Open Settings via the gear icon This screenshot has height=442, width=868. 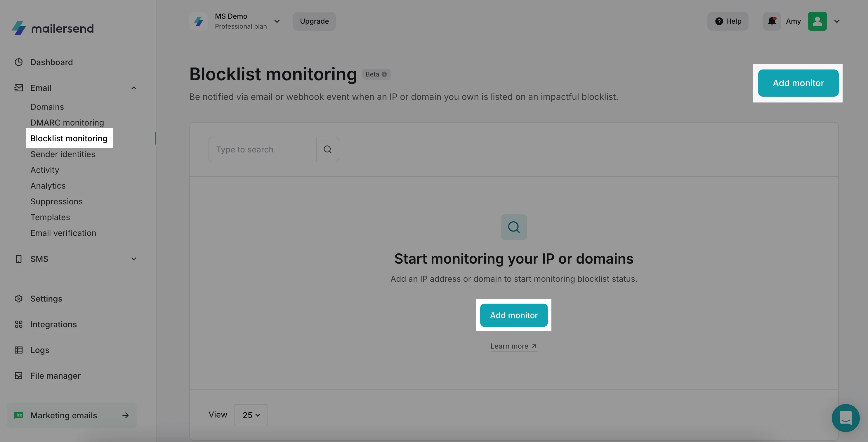pos(19,298)
